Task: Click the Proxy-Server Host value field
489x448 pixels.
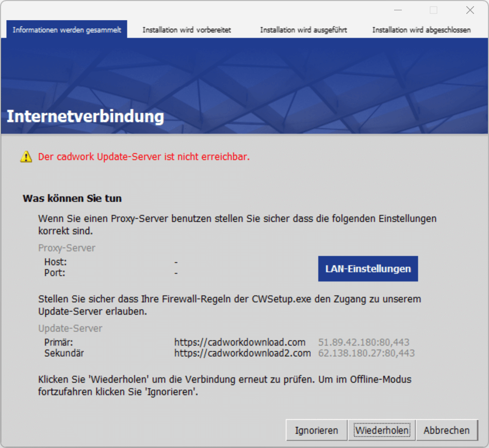Action: 176,262
